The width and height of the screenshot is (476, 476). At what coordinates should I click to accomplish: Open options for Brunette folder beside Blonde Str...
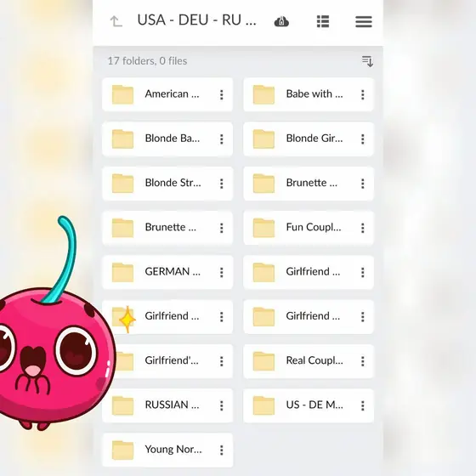362,184
